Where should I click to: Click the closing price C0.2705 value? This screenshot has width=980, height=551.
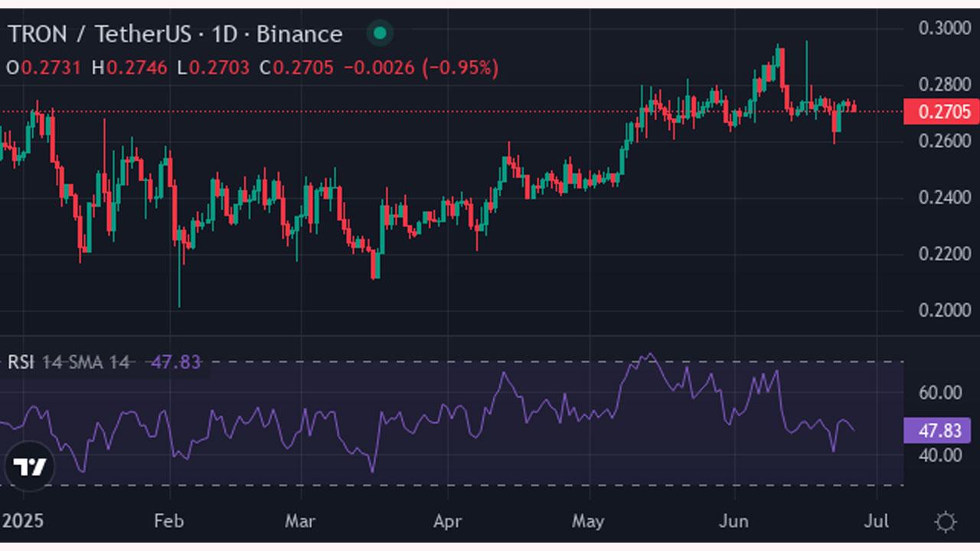(x=297, y=68)
